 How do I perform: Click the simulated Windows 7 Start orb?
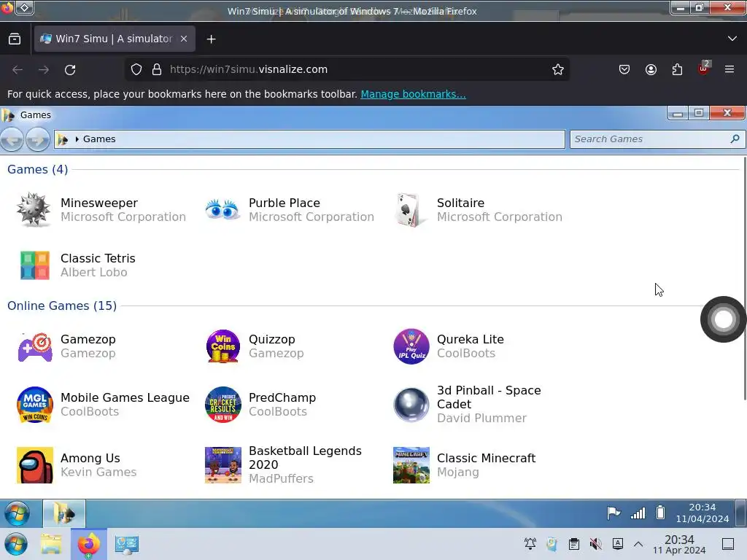[x=18, y=514]
